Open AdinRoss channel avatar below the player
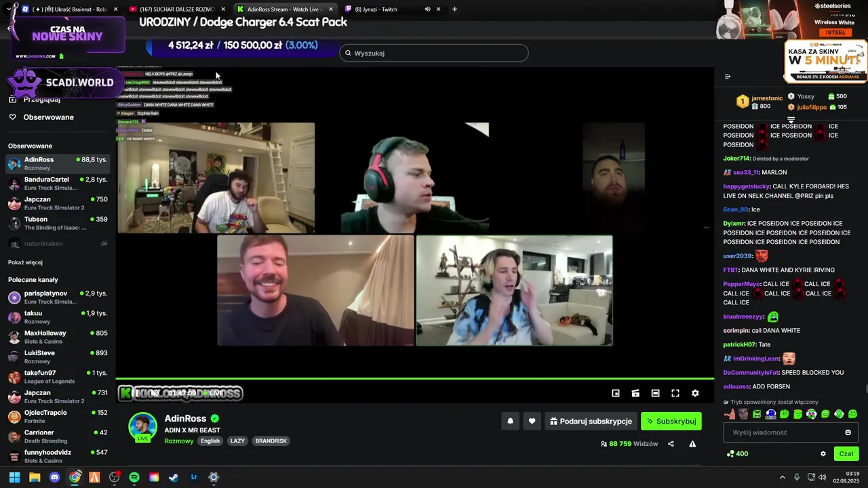Screen dimensions: 868x488 (143, 426)
